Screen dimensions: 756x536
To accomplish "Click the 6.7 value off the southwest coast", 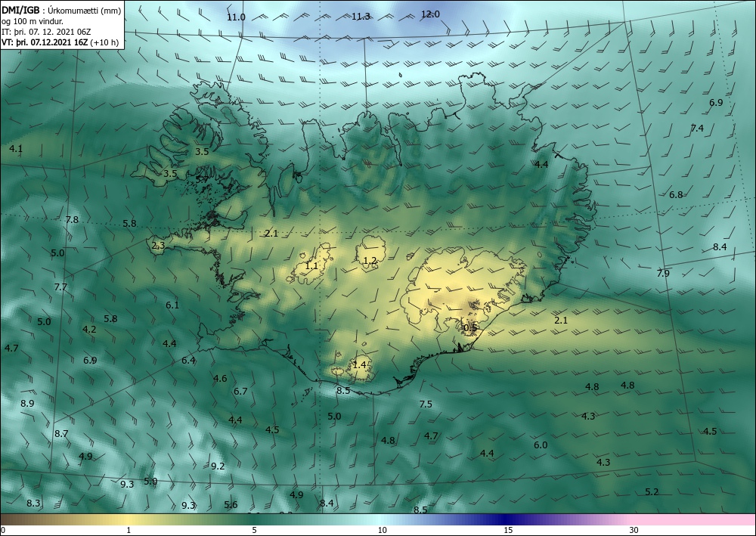I will coord(240,392).
